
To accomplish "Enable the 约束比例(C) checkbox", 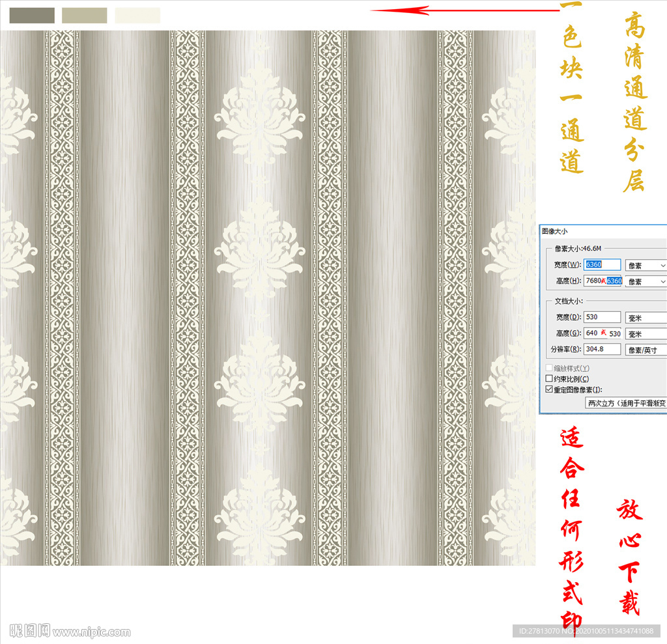I will point(549,378).
